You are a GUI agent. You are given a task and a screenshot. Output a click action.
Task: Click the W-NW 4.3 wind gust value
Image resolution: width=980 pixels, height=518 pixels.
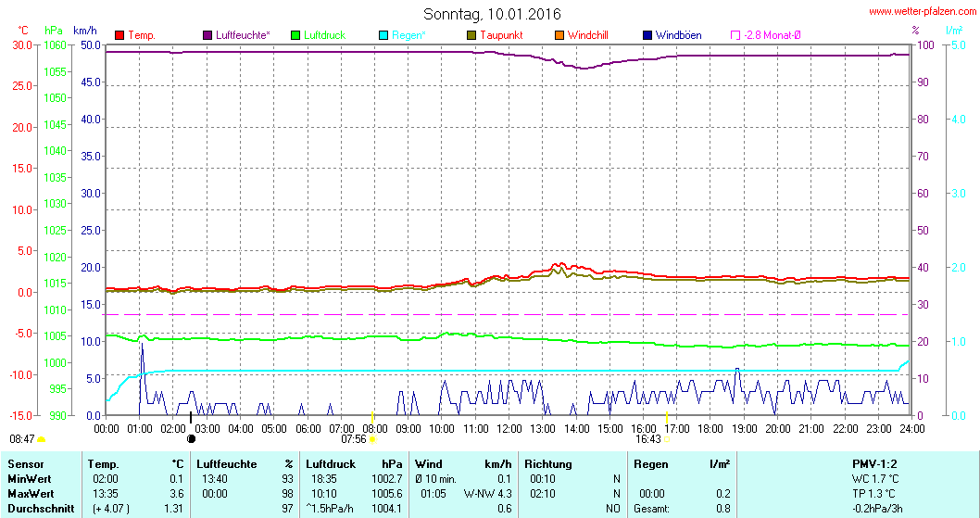pyautogui.click(x=487, y=494)
